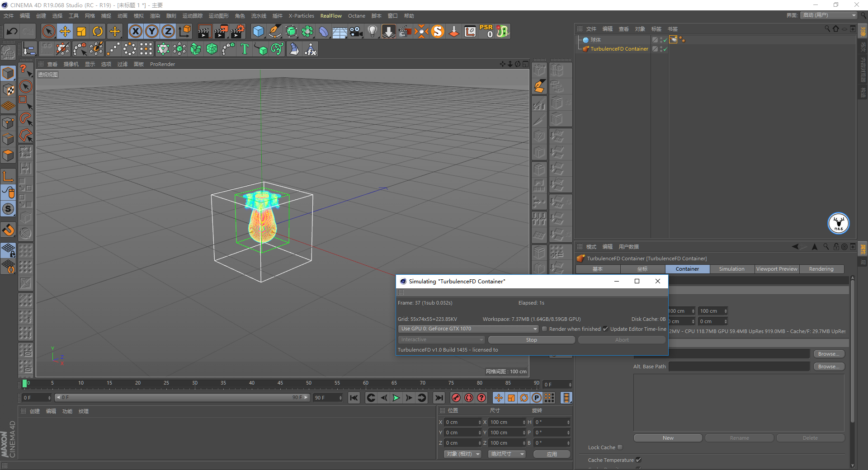Jump to the last frame

[x=439, y=398]
